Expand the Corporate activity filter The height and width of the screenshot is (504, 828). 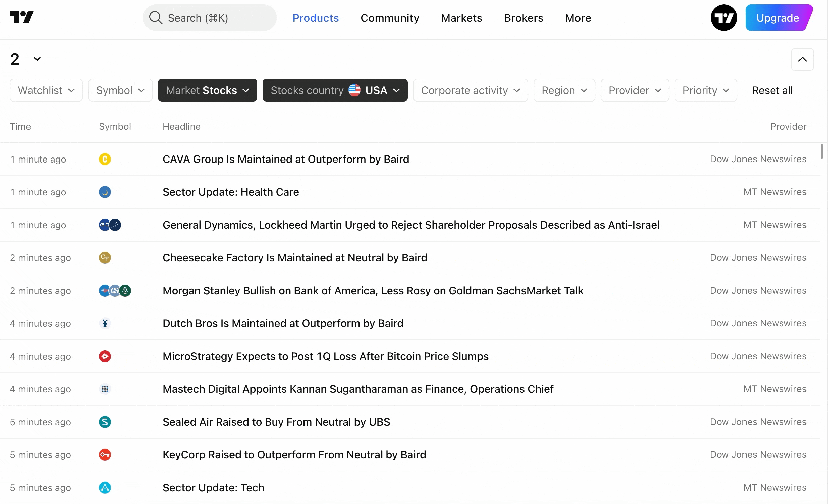(470, 90)
